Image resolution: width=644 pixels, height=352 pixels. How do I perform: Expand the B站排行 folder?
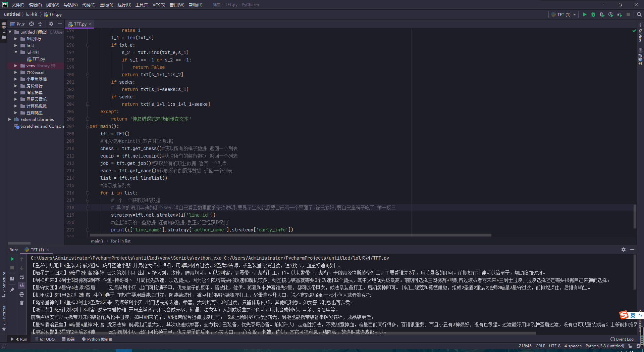pos(16,39)
